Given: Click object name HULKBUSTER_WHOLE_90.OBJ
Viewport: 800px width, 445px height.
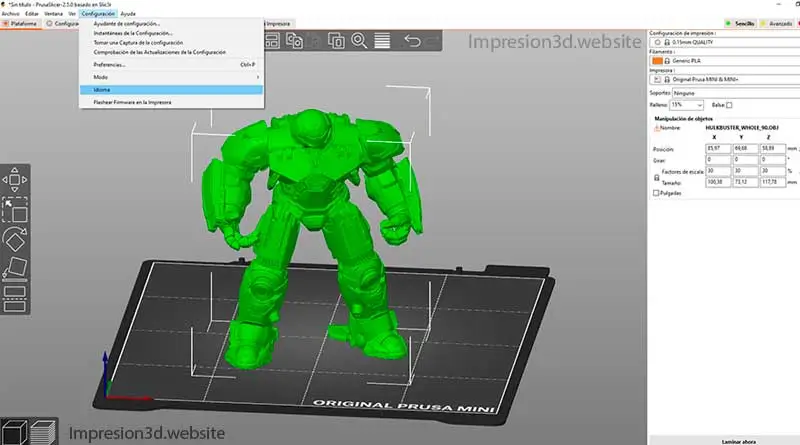Looking at the screenshot, I should [x=742, y=128].
